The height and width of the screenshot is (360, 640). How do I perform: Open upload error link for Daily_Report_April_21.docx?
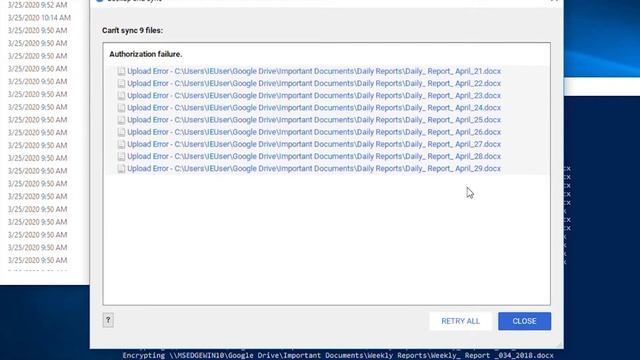[x=313, y=71]
